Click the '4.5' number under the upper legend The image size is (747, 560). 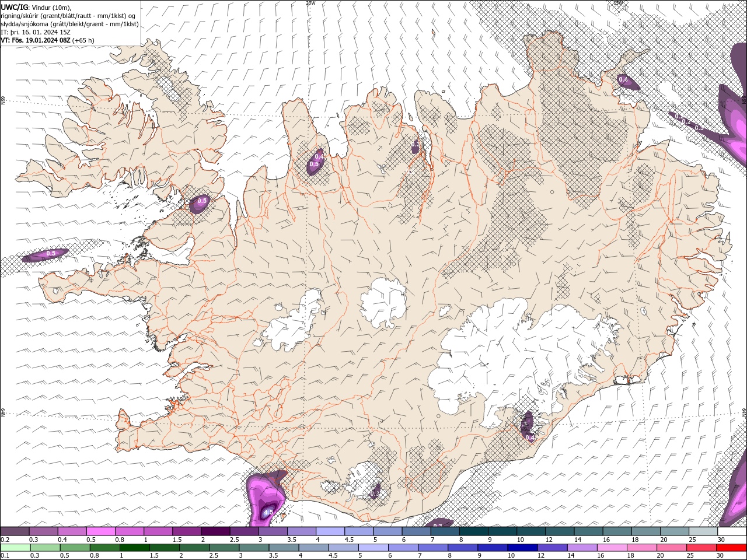pyautogui.click(x=348, y=540)
